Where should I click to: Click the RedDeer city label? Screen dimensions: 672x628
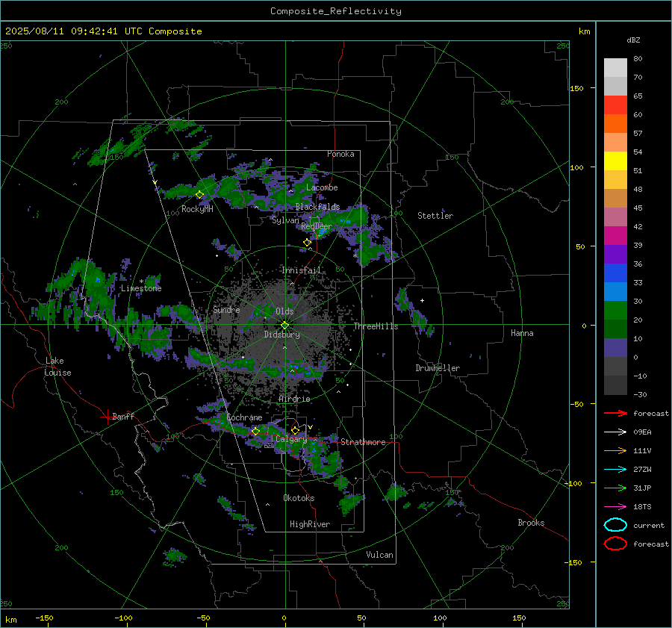point(317,226)
